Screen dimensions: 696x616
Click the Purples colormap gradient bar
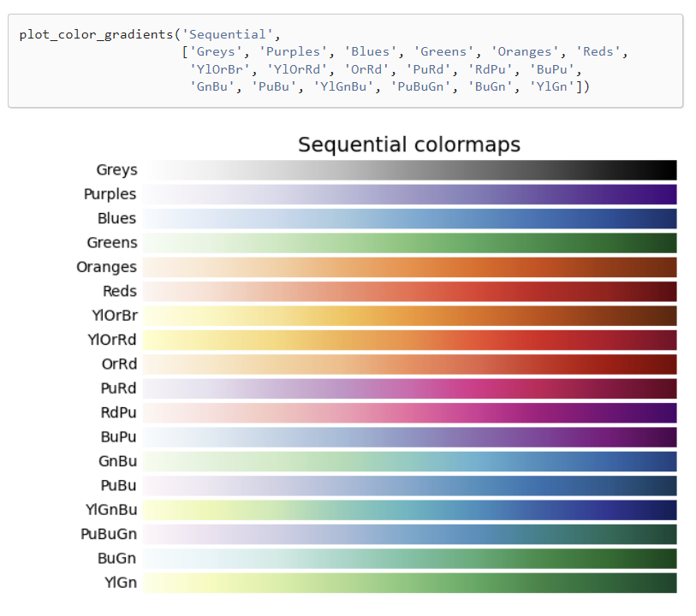(410, 195)
